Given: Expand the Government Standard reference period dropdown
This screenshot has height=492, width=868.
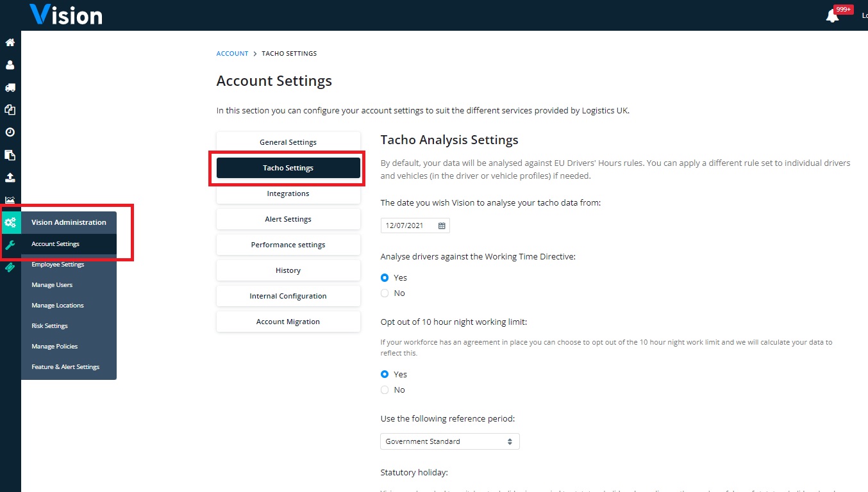Looking at the screenshot, I should point(450,441).
